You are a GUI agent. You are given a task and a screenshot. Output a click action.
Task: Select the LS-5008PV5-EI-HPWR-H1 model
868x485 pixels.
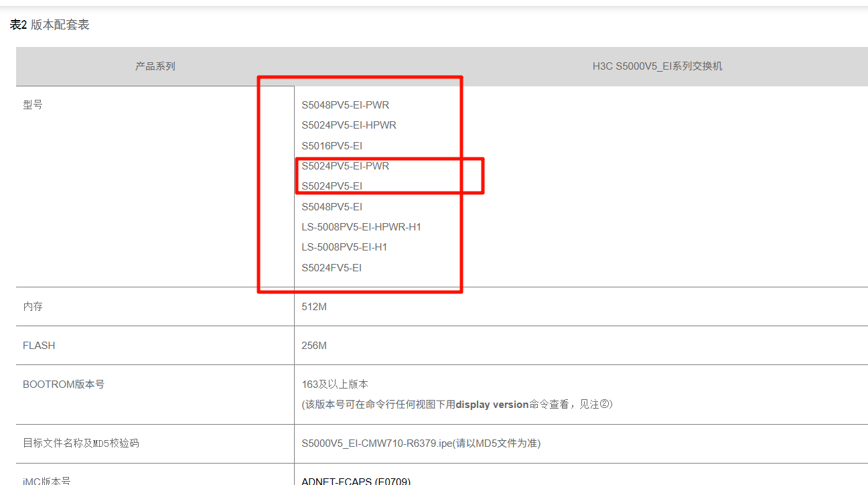(361, 227)
